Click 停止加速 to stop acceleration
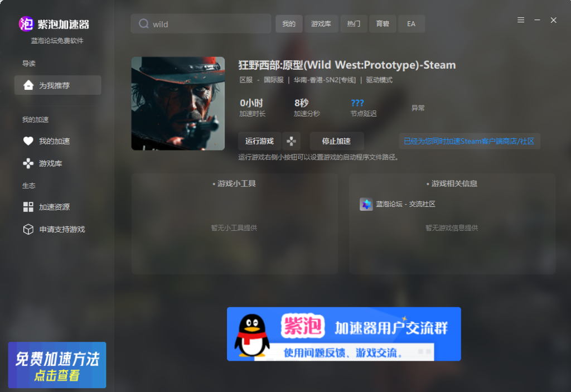571x392 pixels. tap(336, 141)
